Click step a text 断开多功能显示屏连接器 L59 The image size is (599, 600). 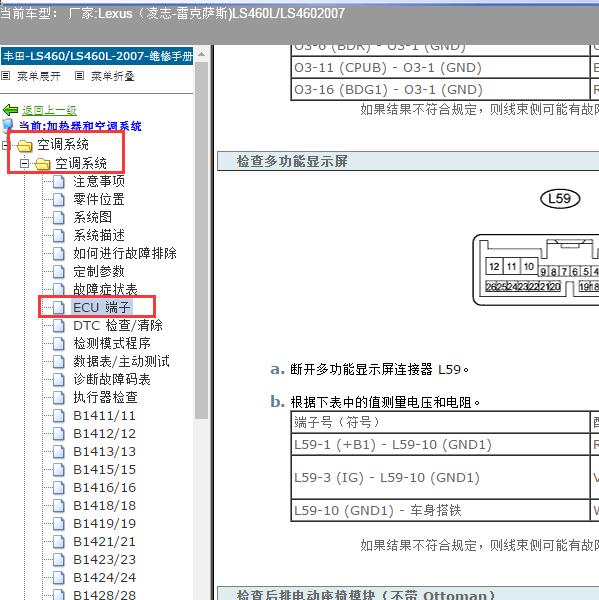pos(379,370)
